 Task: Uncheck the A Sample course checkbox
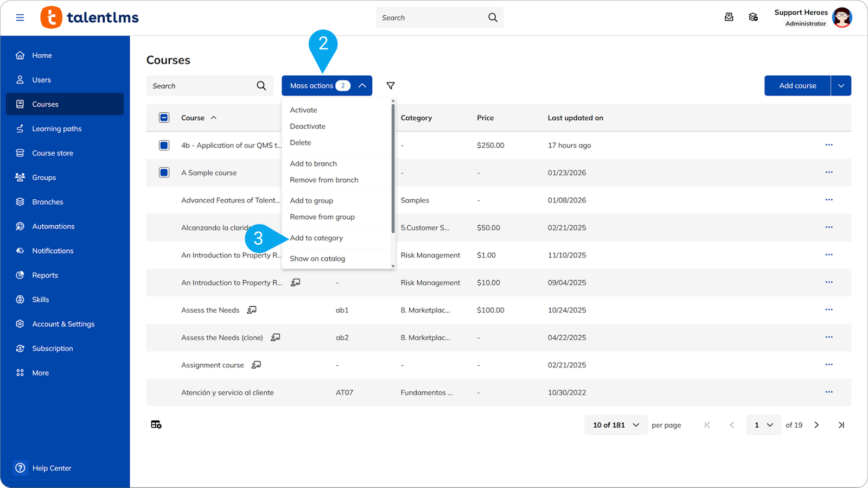pos(164,173)
